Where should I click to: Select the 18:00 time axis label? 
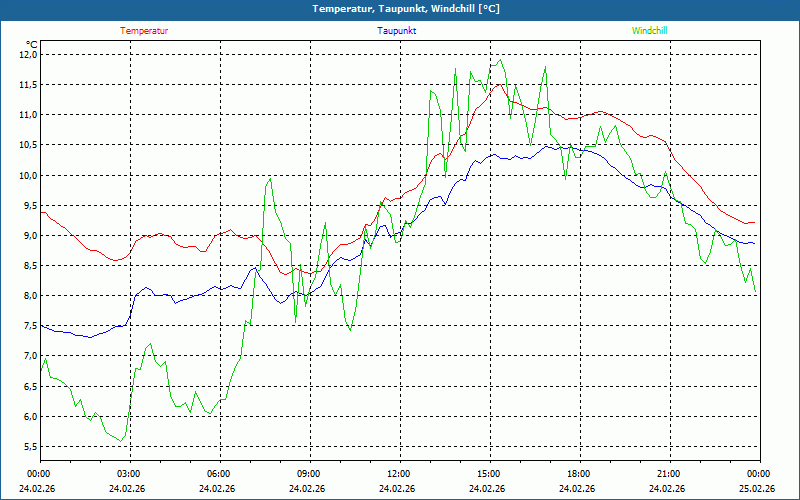579,474
